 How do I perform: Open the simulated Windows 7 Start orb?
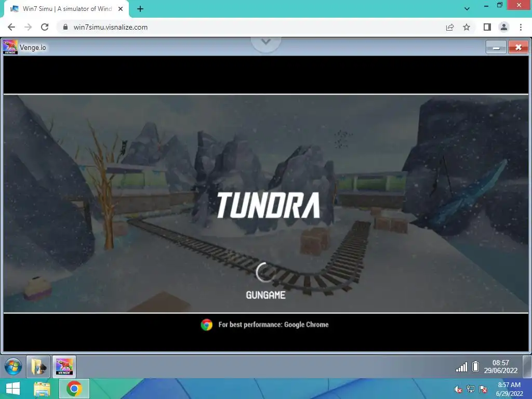(x=13, y=367)
